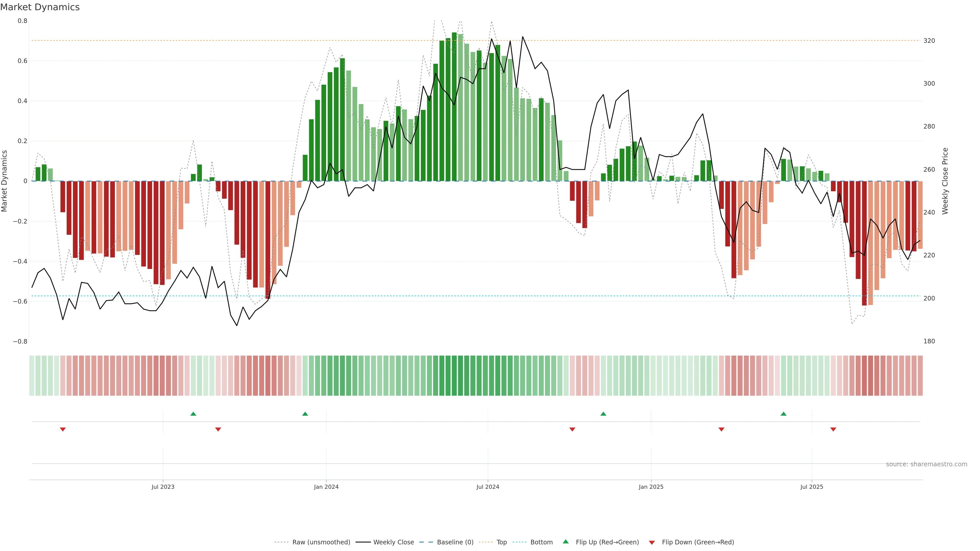Click the first red flip-down marker
This screenshot has height=551, width=980.
tap(63, 429)
